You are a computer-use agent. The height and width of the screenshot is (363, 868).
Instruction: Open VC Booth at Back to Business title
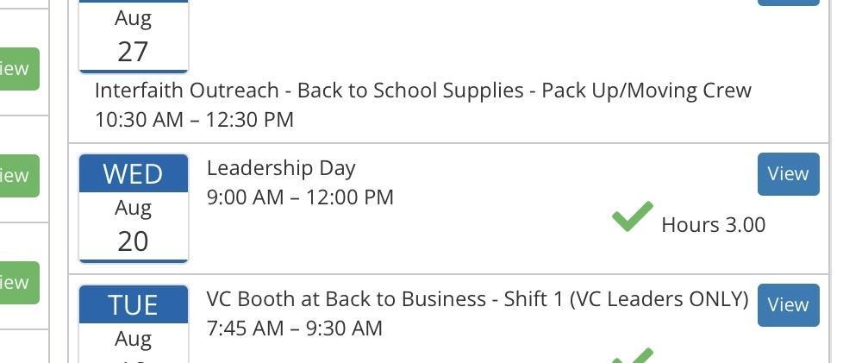pos(477,299)
